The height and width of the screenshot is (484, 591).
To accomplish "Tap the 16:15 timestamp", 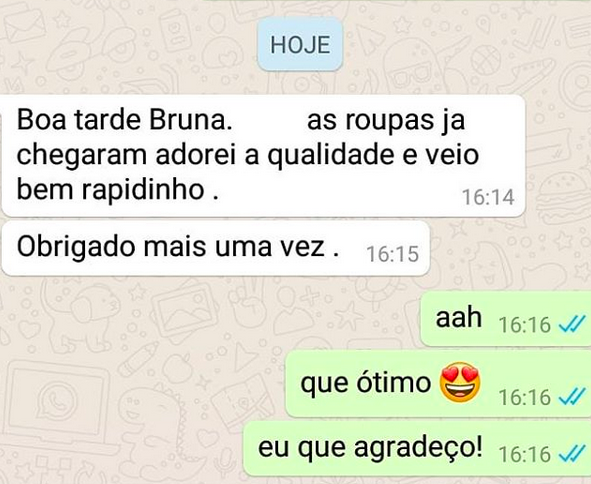I will 392,254.
